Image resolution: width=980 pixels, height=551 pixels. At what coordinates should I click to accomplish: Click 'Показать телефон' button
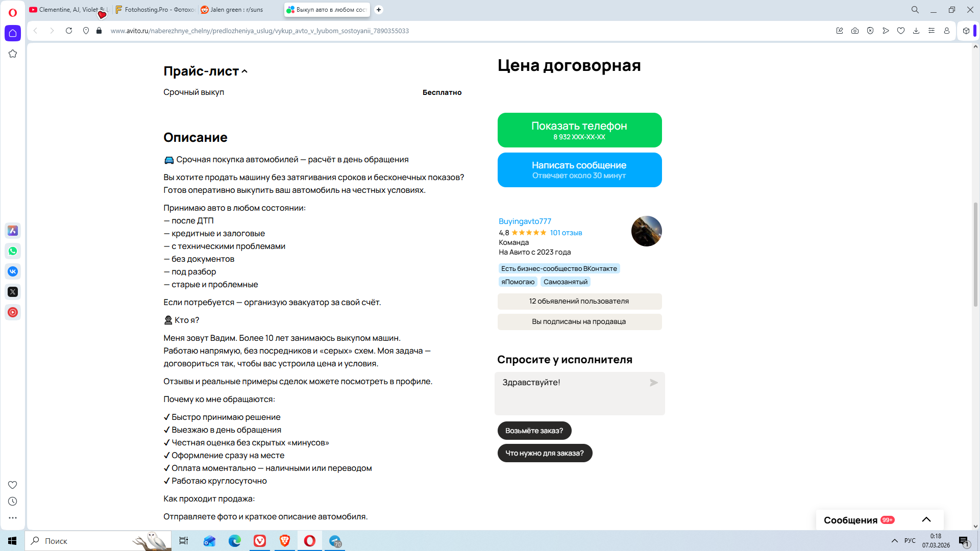pos(579,130)
